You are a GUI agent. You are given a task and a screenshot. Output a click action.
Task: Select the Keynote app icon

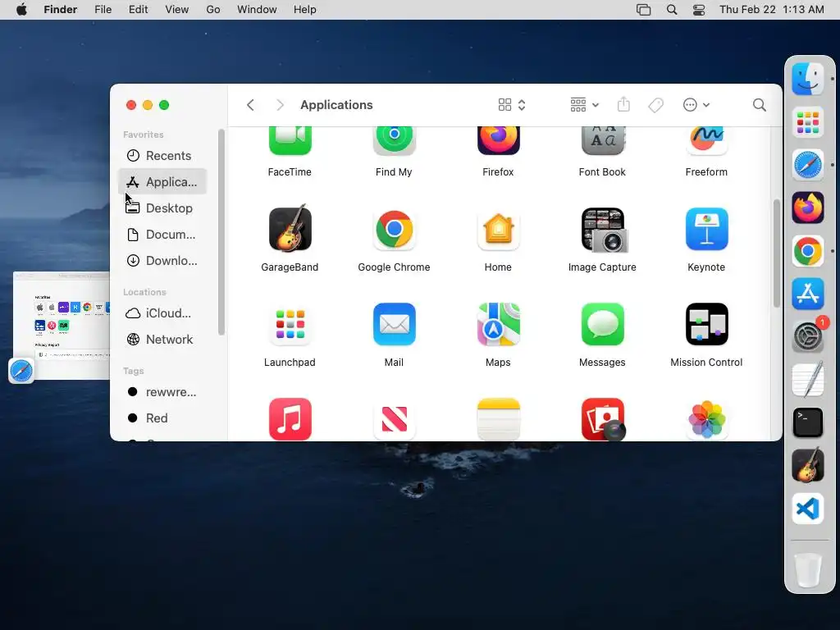point(706,230)
